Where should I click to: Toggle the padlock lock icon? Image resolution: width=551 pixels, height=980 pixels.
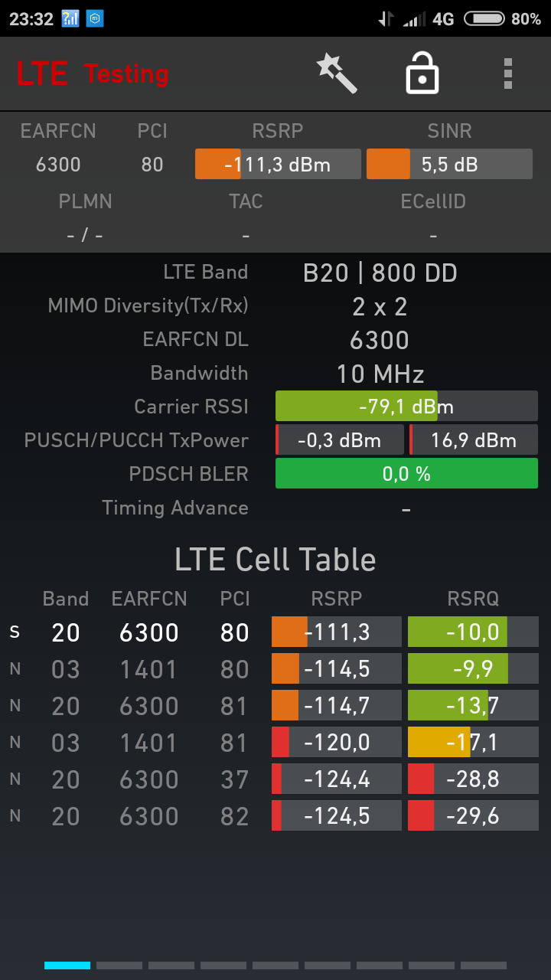pyautogui.click(x=422, y=73)
